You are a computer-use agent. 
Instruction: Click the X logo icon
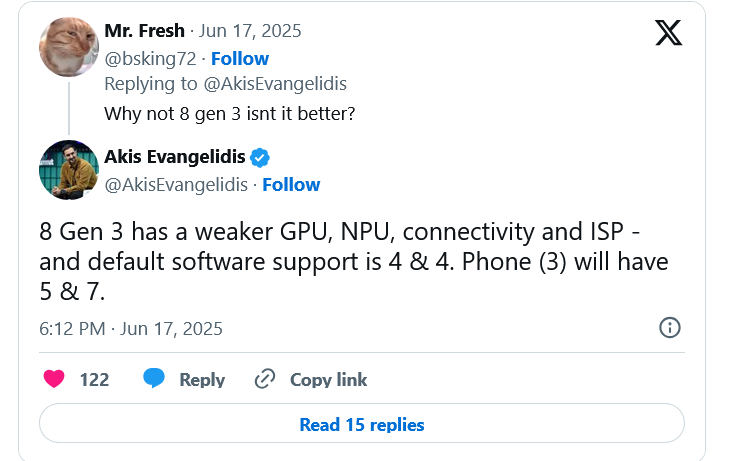click(x=668, y=33)
